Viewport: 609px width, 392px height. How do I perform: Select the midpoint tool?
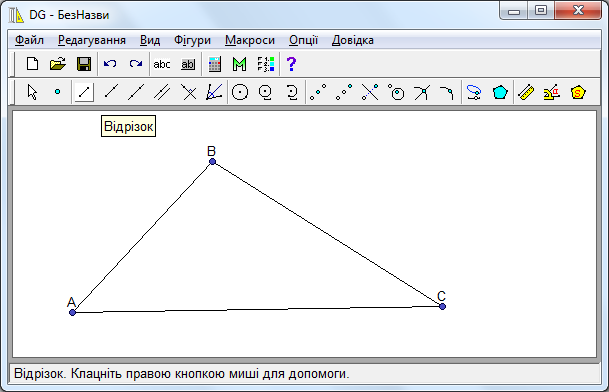[318, 92]
